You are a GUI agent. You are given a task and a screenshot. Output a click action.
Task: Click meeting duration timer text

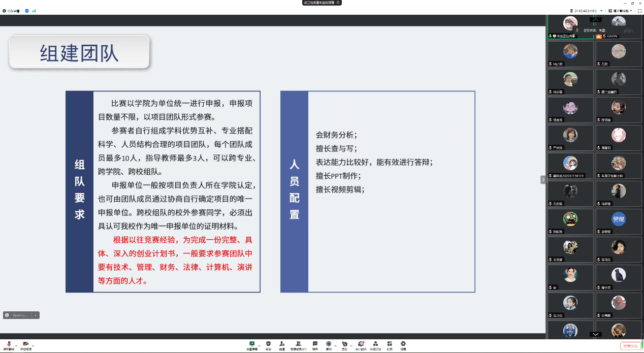click(585, 11)
